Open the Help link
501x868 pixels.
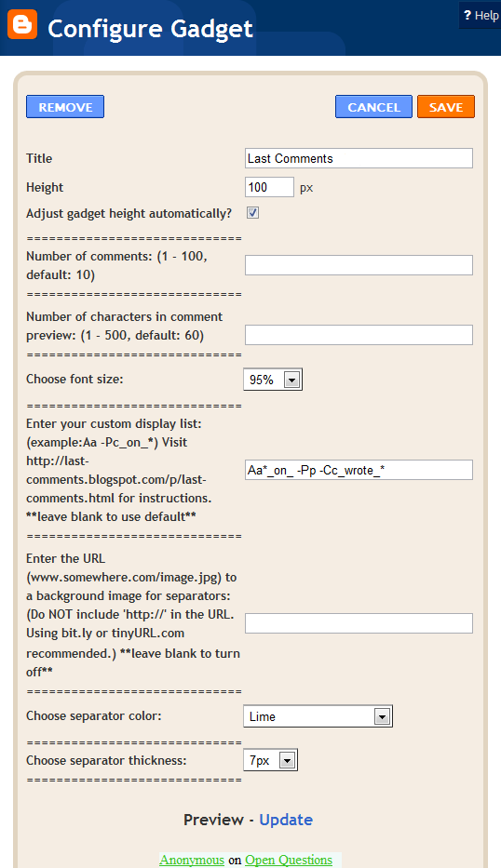(481, 15)
